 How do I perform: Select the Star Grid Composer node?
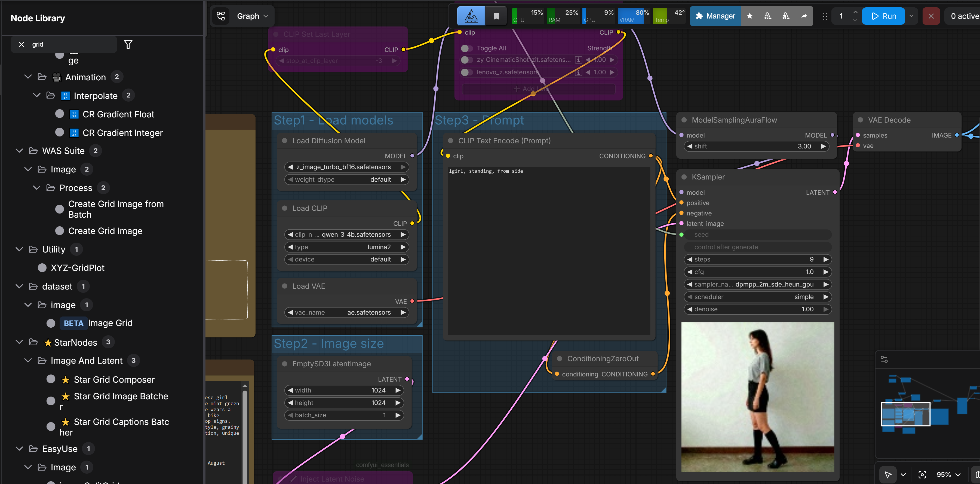tap(114, 380)
